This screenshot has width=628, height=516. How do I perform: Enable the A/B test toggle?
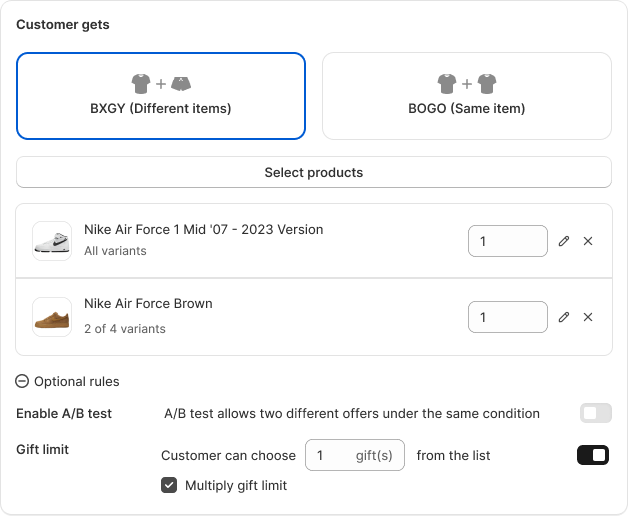595,413
